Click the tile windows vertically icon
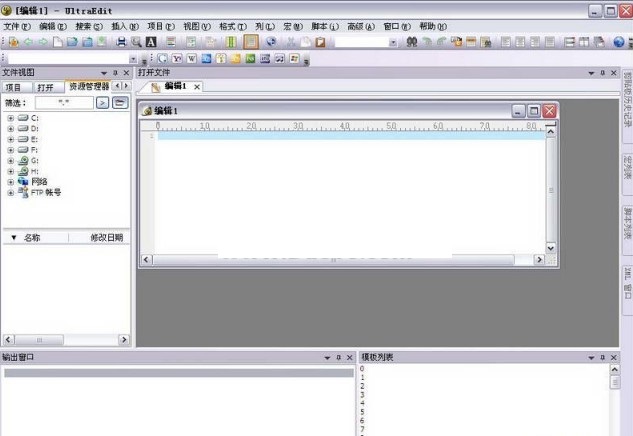 click(584, 42)
